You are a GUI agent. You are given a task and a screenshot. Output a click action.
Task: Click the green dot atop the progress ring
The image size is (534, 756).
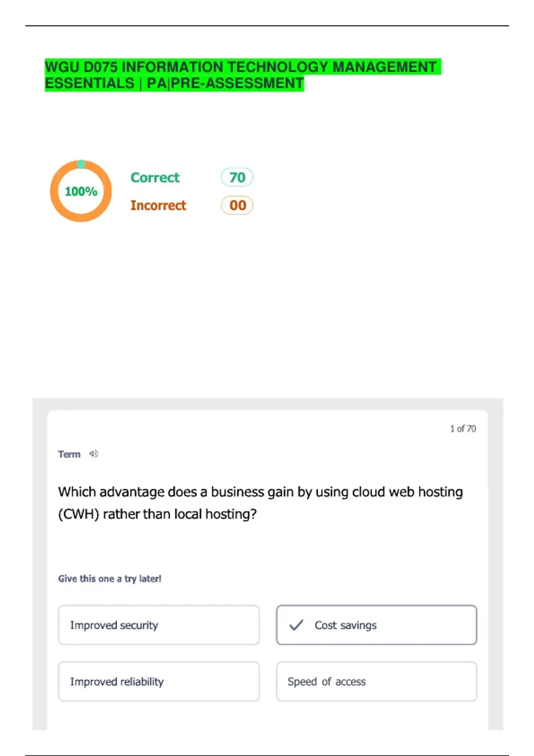[81, 164]
